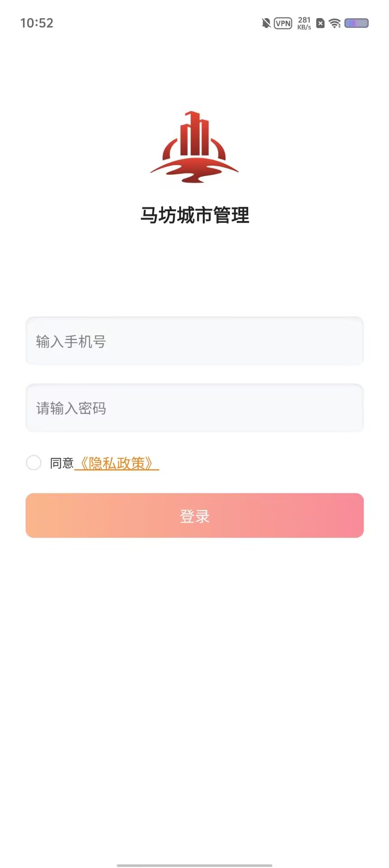Screen dimensions: 389x868
Task: Tap the 10:52 status bar clock
Action: pos(37,23)
